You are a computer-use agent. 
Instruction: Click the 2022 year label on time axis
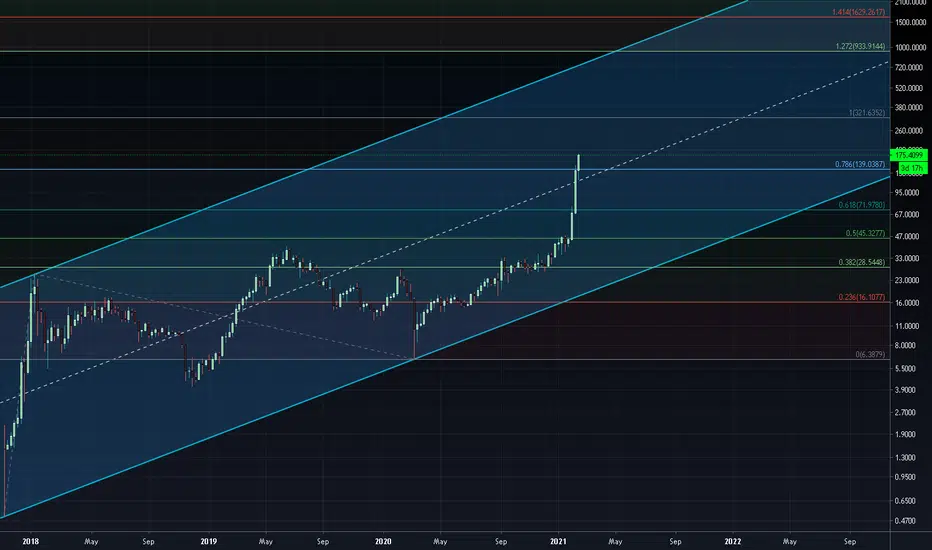click(733, 542)
